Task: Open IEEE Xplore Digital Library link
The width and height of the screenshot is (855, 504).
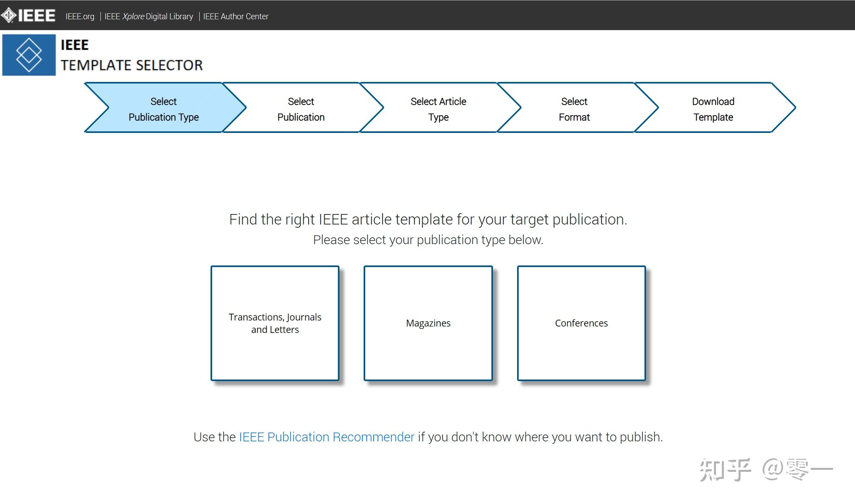Action: pos(149,16)
